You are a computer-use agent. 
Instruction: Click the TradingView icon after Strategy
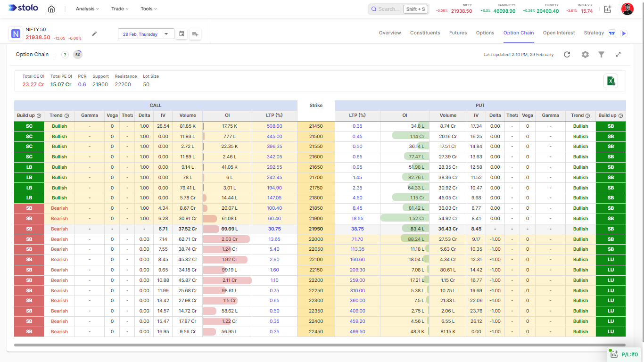coord(612,33)
